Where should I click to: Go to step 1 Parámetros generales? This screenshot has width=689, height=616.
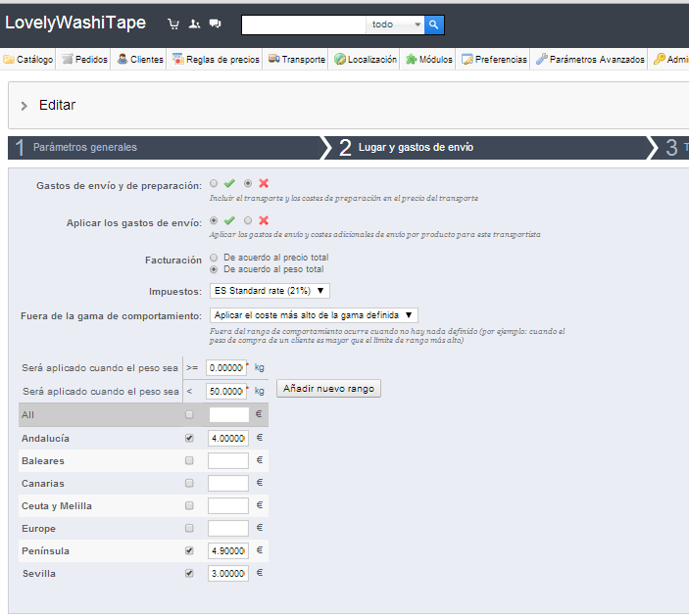pyautogui.click(x=167, y=148)
